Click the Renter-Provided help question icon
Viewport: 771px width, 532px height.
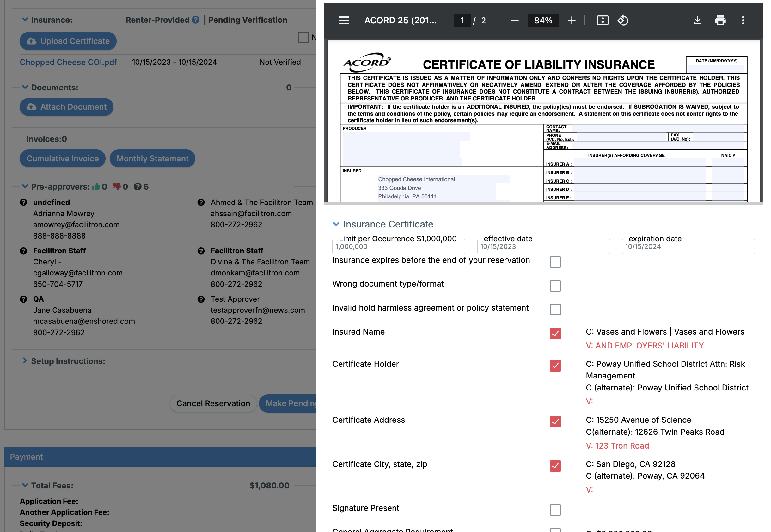click(196, 20)
